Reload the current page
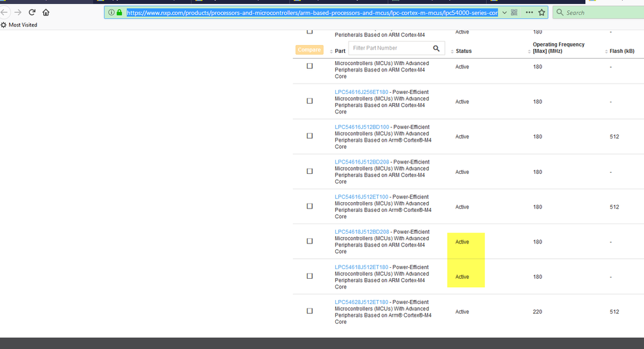The height and width of the screenshot is (349, 644). 32,12
